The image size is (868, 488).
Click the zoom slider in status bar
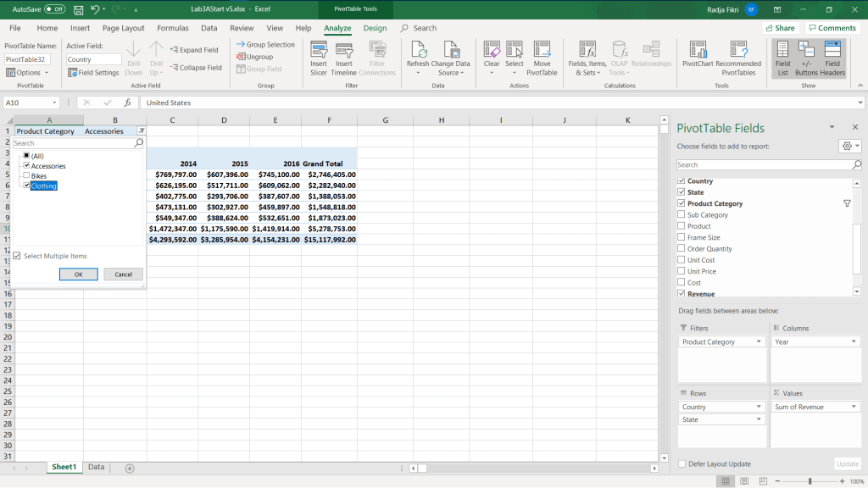point(810,481)
